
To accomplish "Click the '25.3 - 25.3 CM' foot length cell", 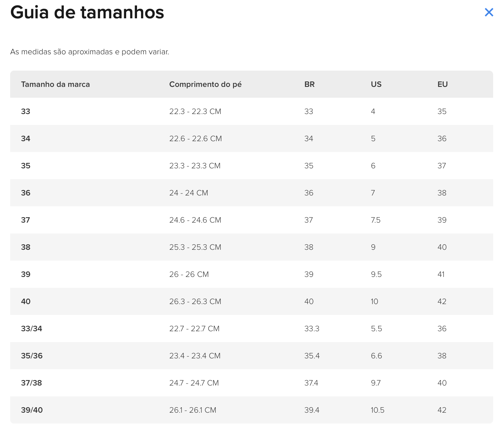I will click(x=195, y=247).
